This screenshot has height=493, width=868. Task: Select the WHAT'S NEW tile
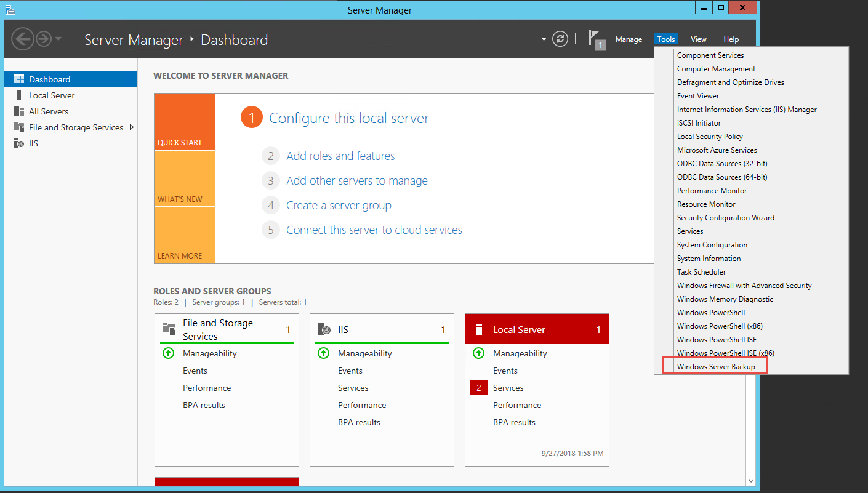pyautogui.click(x=185, y=178)
